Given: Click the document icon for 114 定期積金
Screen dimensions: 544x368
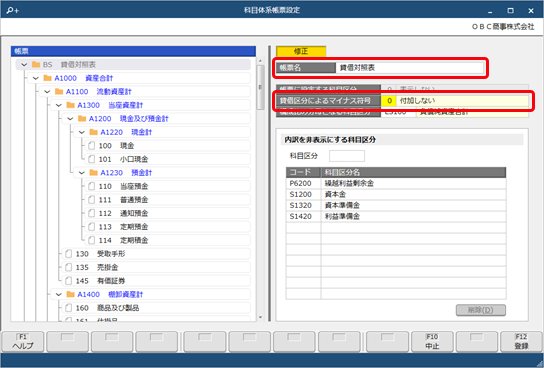Looking at the screenshot, I should tap(92, 240).
